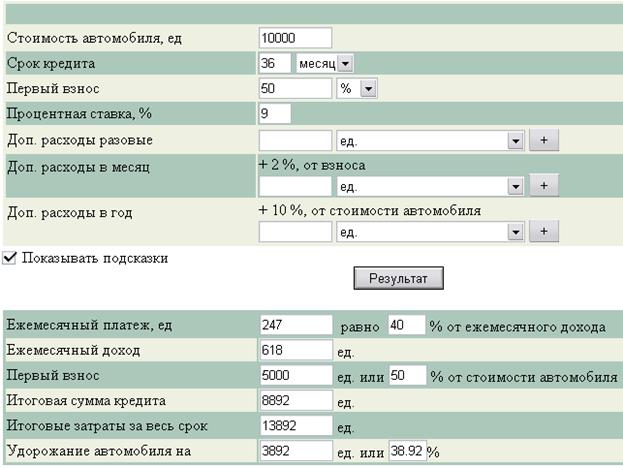Click the empty Доп. расходы в месяц field
The width and height of the screenshot is (623, 469).
pyautogui.click(x=294, y=186)
